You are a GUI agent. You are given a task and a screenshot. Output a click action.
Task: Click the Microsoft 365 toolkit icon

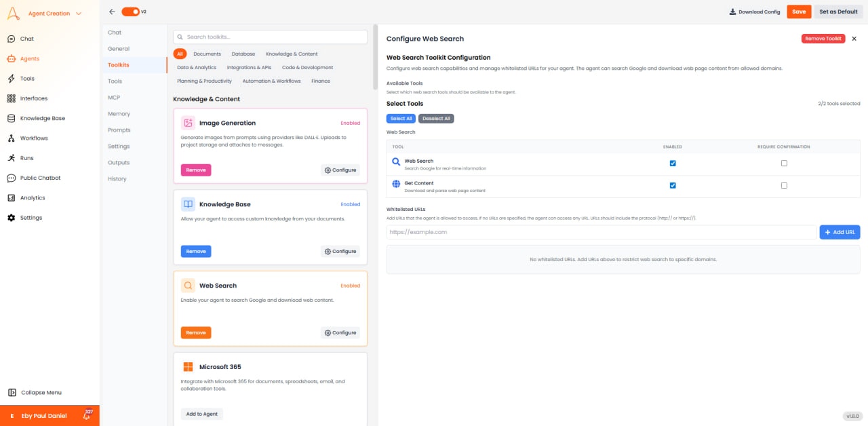[x=188, y=366]
